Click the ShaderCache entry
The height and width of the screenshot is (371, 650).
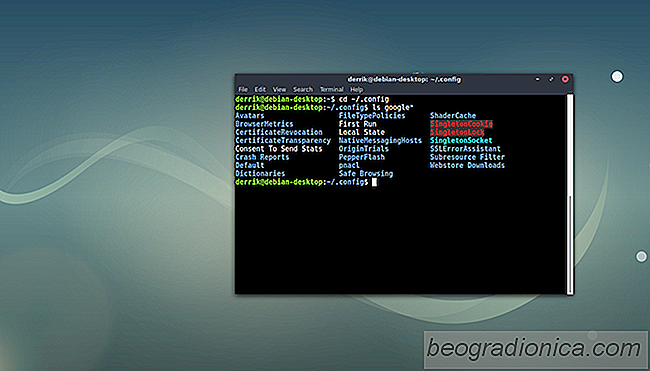(x=453, y=116)
